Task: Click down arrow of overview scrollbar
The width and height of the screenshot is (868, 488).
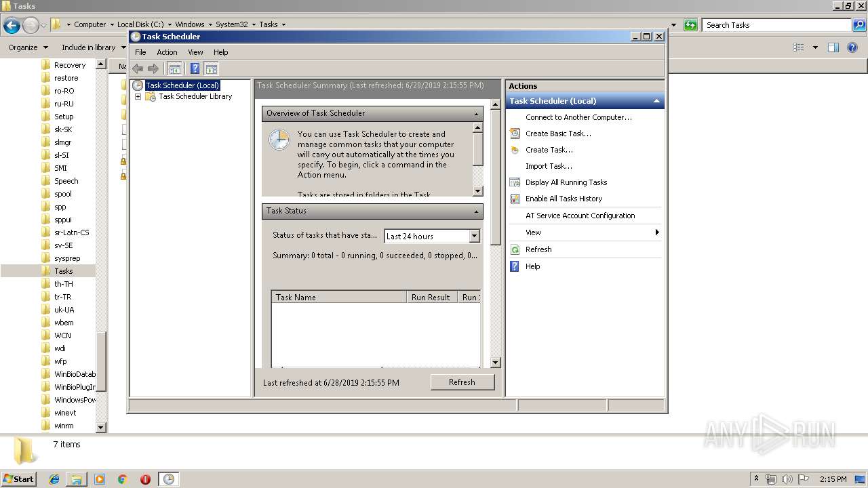Action: (x=477, y=191)
